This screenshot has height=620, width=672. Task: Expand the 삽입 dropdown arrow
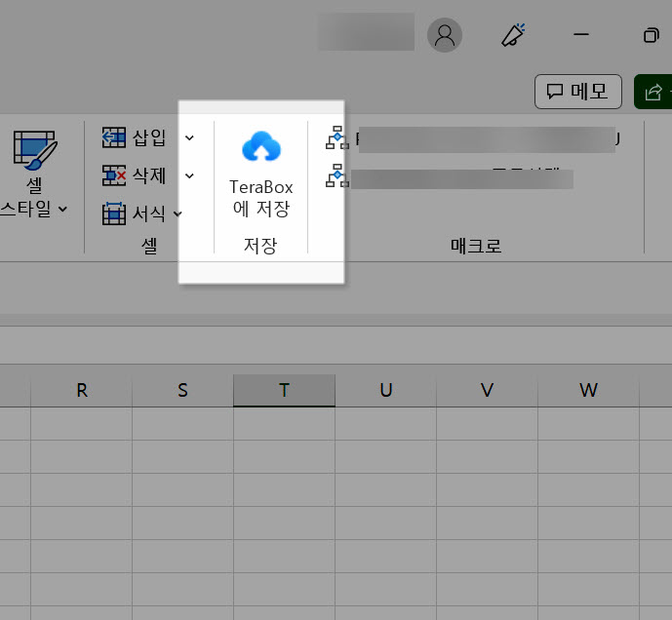189,138
